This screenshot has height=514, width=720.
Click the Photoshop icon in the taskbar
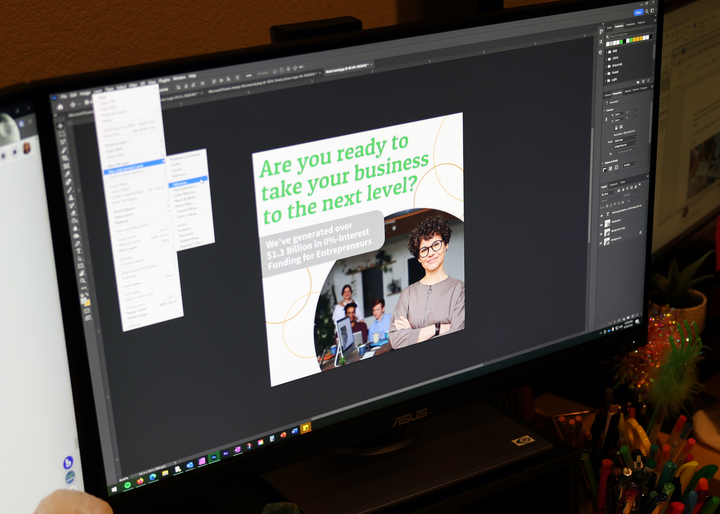(x=214, y=458)
